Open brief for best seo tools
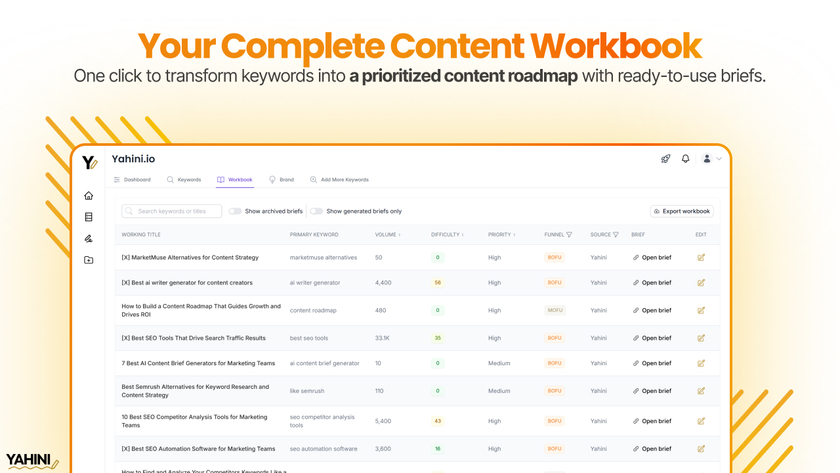Viewport: 840px width, 473px height. 652,338
